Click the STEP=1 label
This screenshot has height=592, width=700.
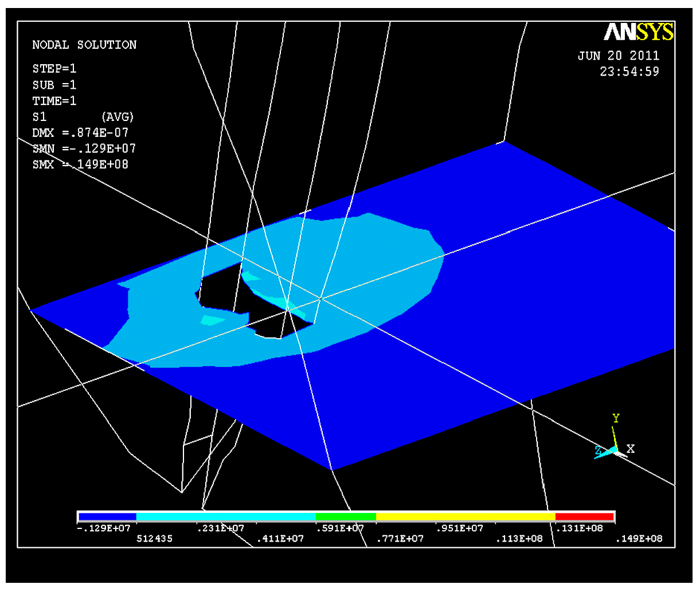54,69
